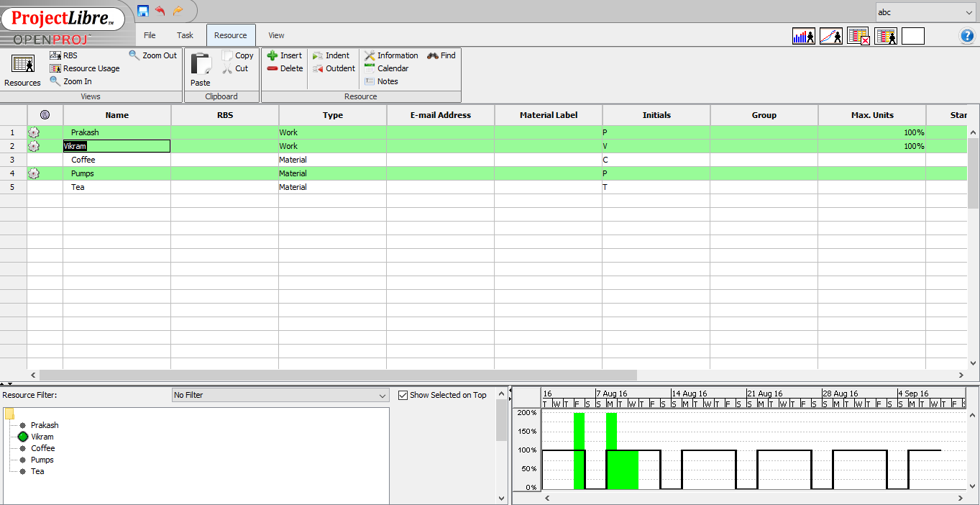Click the Vikram name cell being edited
Viewport: 980px width, 505px height.
pyautogui.click(x=116, y=145)
